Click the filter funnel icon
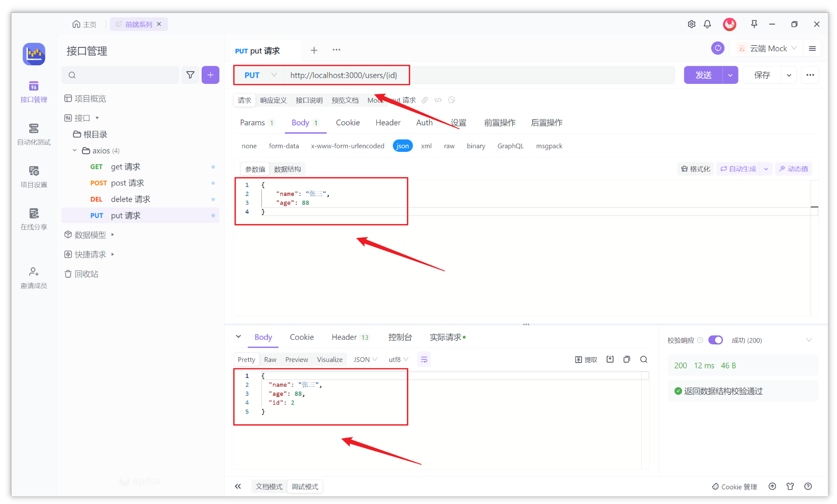This screenshot has height=504, width=837. point(190,75)
